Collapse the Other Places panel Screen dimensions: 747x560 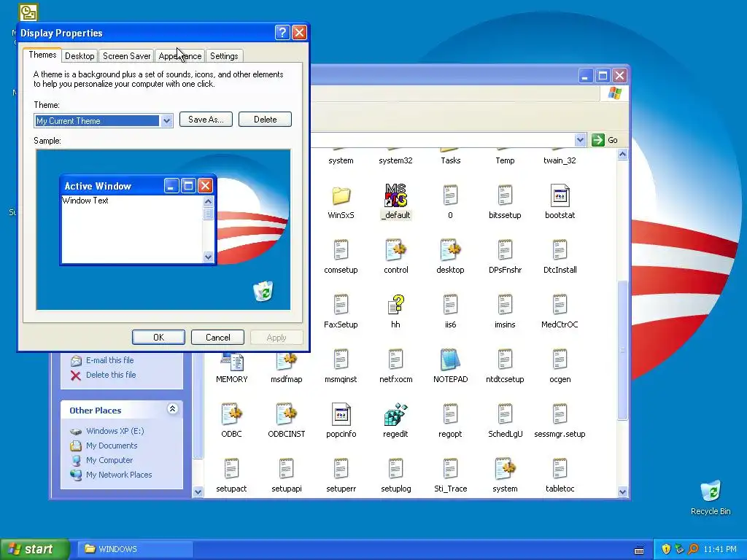pyautogui.click(x=172, y=409)
